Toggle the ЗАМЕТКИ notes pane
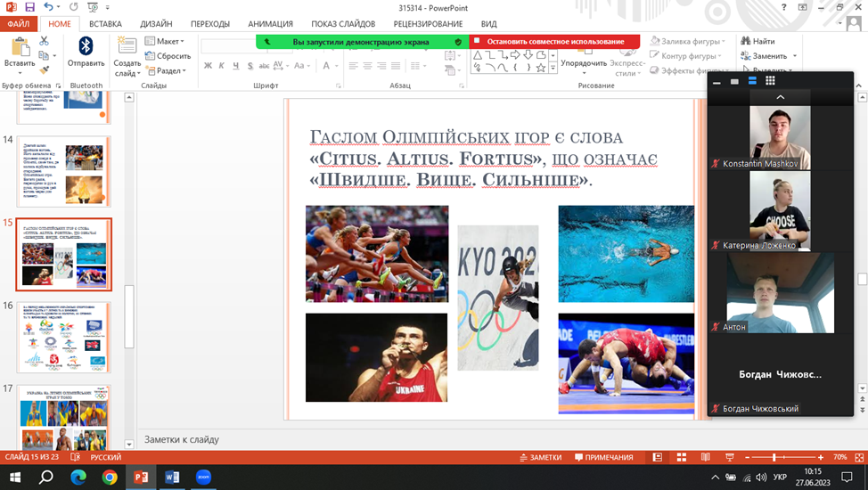Image resolution: width=868 pixels, height=490 pixels. 540,457
